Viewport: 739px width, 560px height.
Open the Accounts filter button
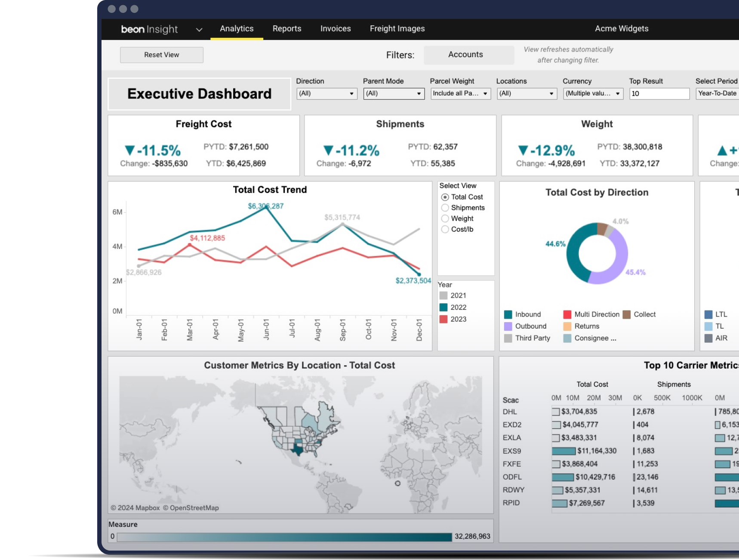468,55
